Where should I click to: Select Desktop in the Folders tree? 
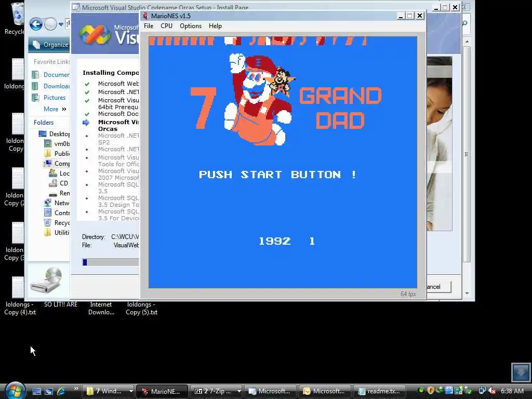pyautogui.click(x=54, y=134)
